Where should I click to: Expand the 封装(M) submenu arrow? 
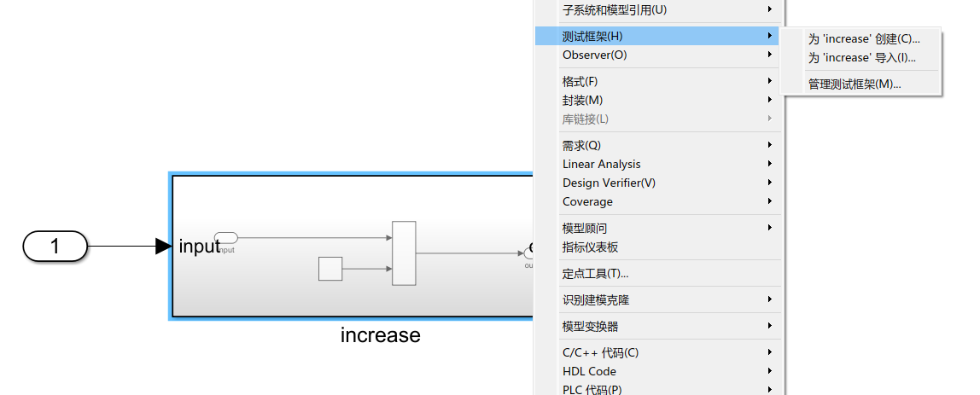click(x=769, y=101)
